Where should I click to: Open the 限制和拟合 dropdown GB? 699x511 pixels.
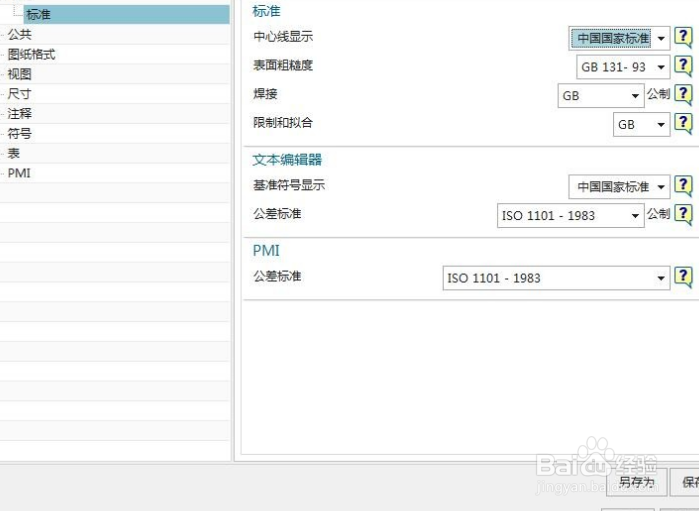click(641, 124)
